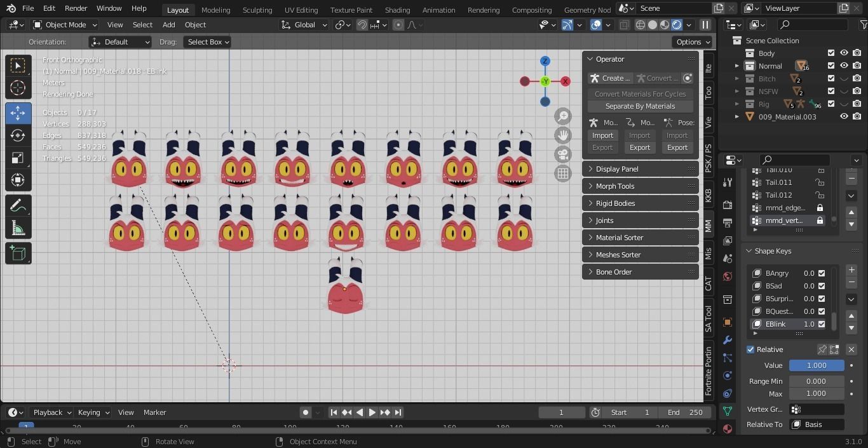Open the File menu
The width and height of the screenshot is (868, 448).
click(x=28, y=8)
